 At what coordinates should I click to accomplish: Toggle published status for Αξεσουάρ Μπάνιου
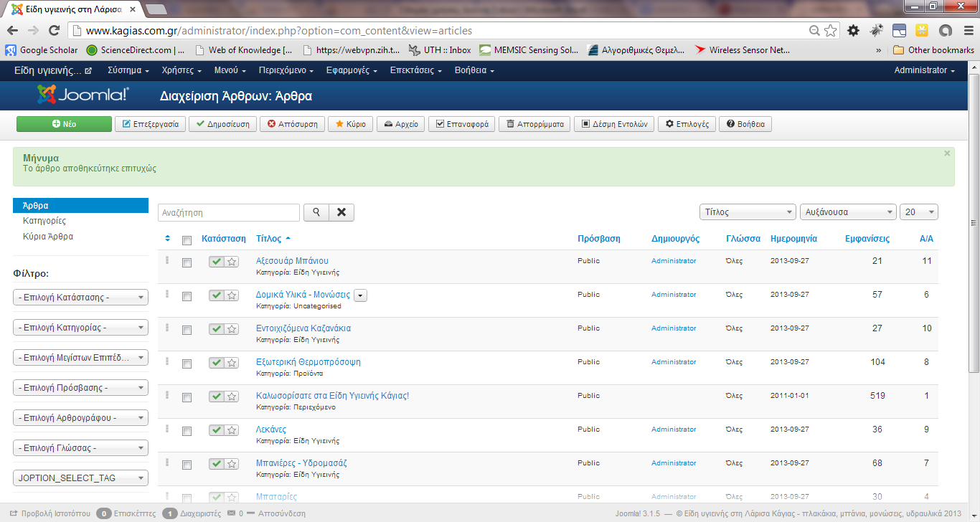click(x=217, y=262)
